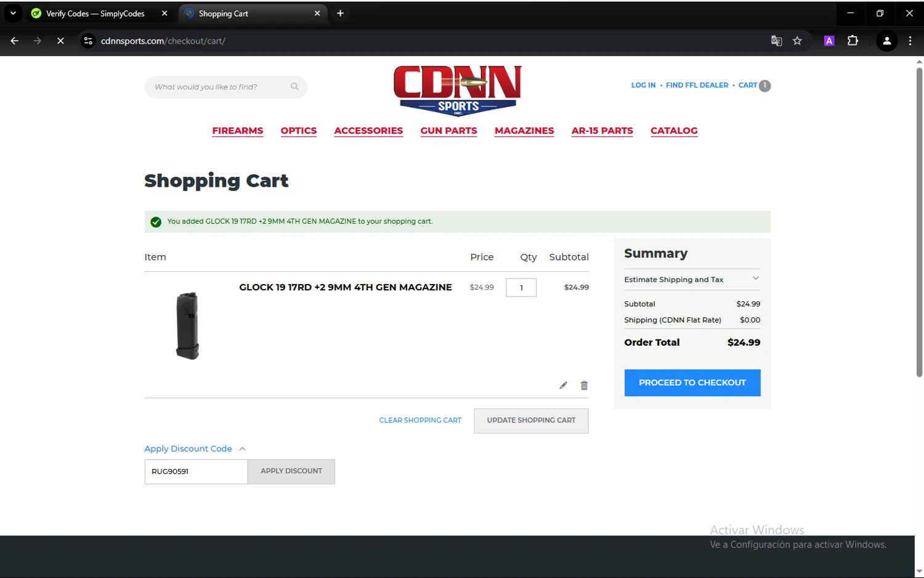
Task: Collapse the Apply Discount Code section
Action: tap(195, 449)
